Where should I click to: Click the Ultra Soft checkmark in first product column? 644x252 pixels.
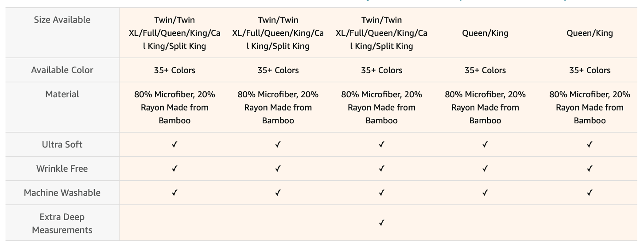[x=175, y=145]
